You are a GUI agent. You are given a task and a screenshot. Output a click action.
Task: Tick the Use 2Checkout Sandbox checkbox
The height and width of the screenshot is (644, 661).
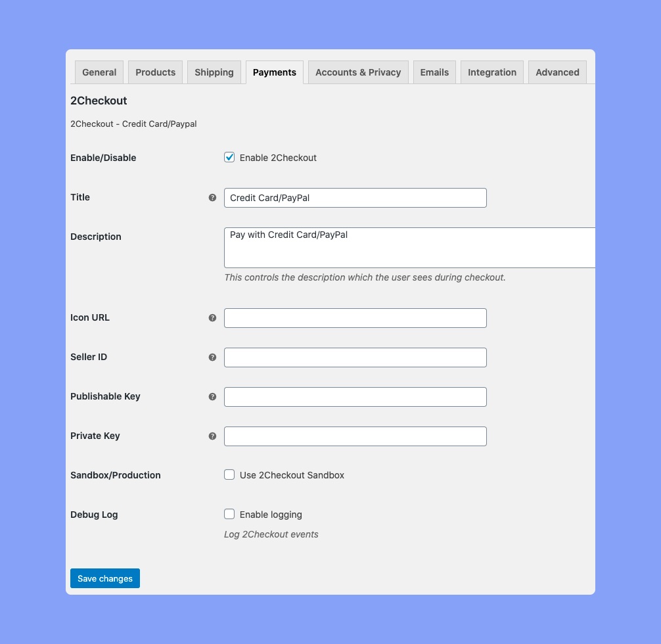(229, 474)
